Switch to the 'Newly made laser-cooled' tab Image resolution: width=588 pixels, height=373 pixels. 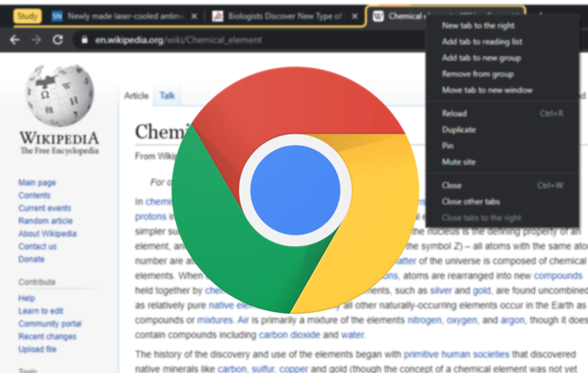pos(126,16)
